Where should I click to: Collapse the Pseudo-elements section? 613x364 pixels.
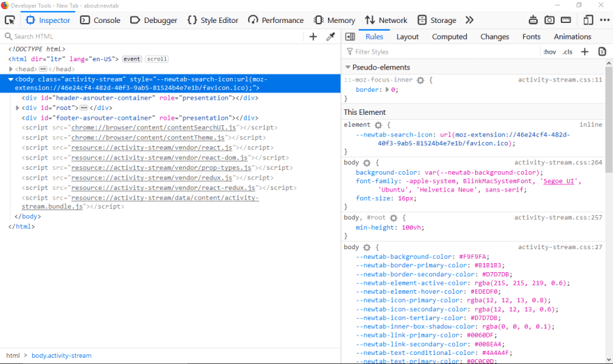point(348,68)
